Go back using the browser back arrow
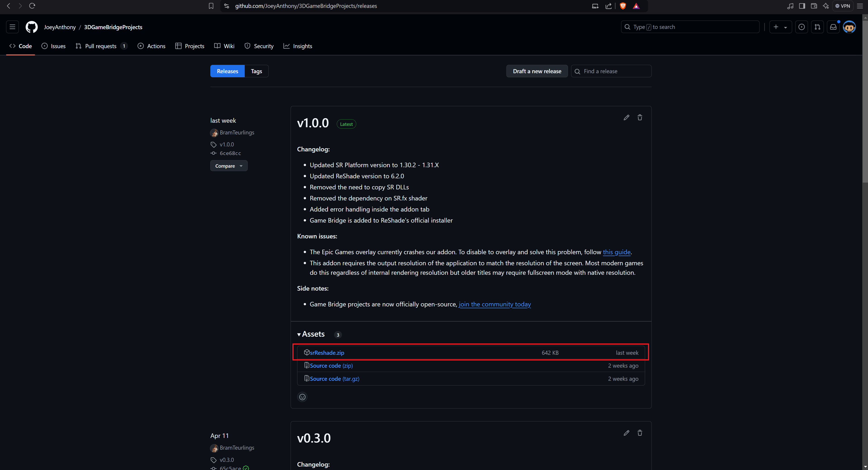This screenshot has width=868, height=470. pos(9,6)
